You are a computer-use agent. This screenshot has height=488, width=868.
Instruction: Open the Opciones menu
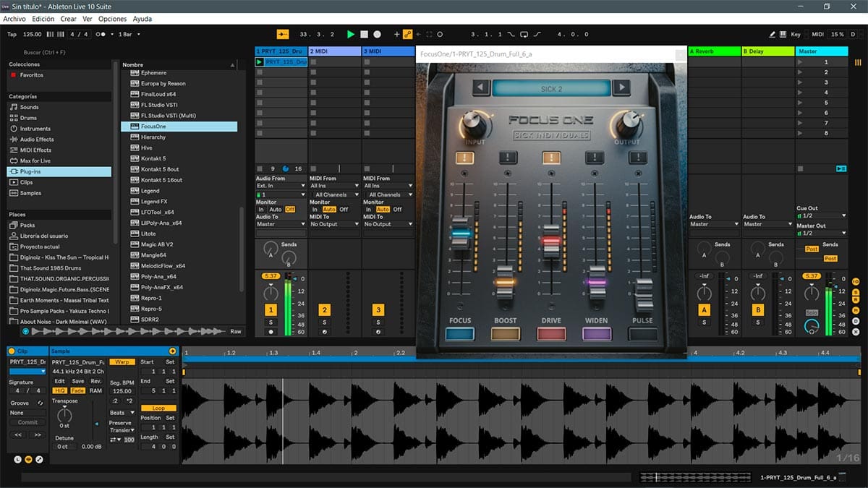click(x=112, y=19)
